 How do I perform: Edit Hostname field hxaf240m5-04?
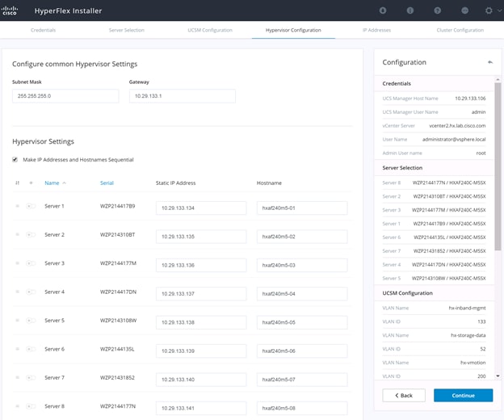(302, 294)
